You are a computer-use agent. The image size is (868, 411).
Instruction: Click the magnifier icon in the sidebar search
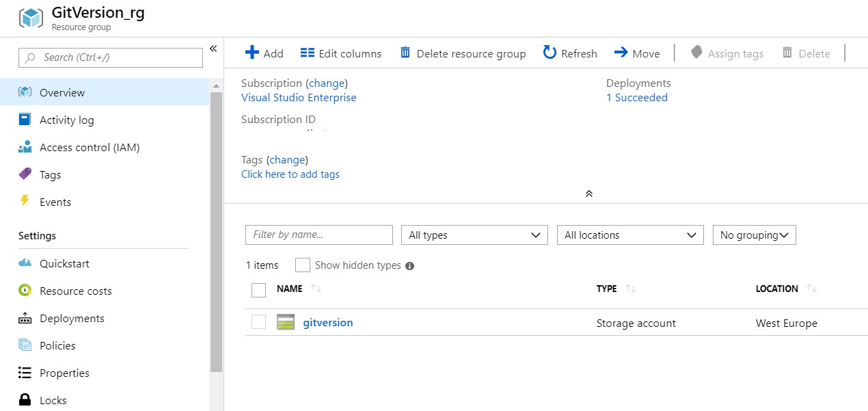(30, 57)
